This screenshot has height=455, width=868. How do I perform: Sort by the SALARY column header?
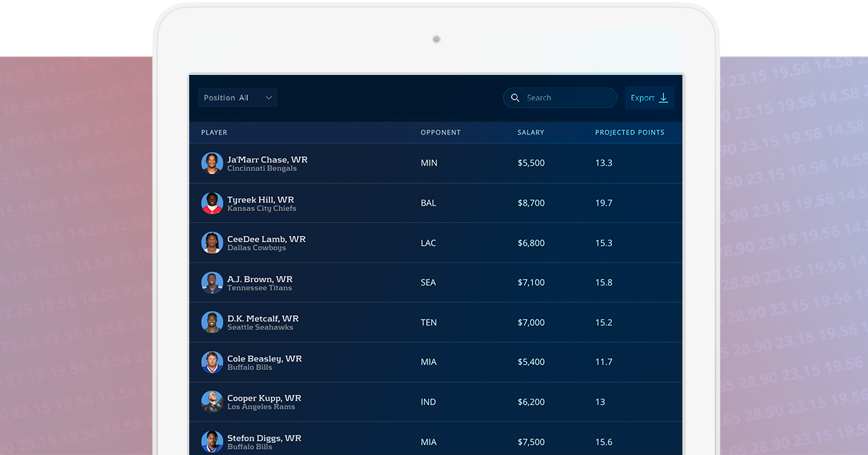(x=530, y=133)
